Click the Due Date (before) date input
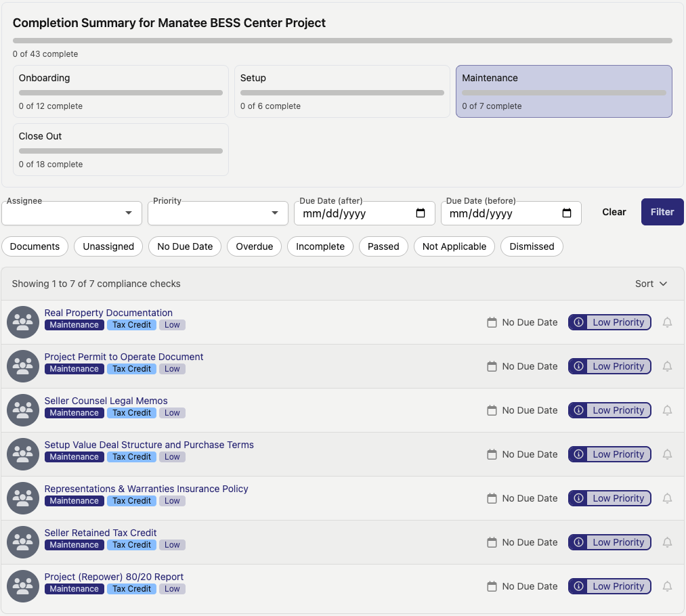Screen dimensions: 686x616 pyautogui.click(x=511, y=213)
